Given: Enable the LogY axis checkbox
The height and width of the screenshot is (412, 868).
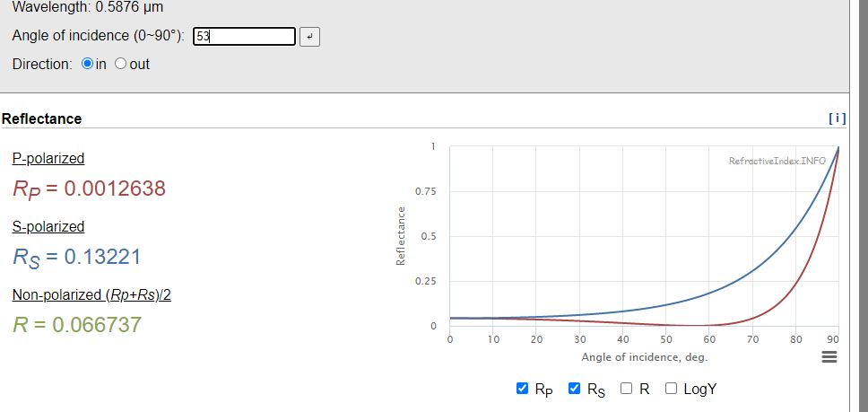Looking at the screenshot, I should [671, 389].
